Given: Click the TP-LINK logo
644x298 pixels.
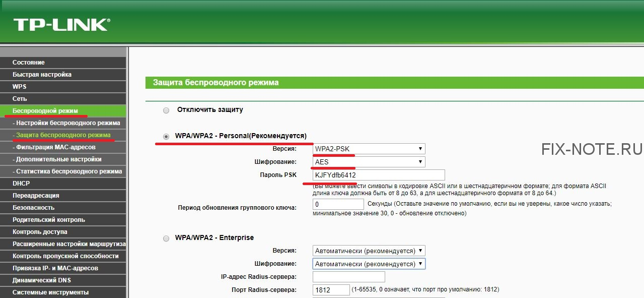Looking at the screenshot, I should point(61,25).
